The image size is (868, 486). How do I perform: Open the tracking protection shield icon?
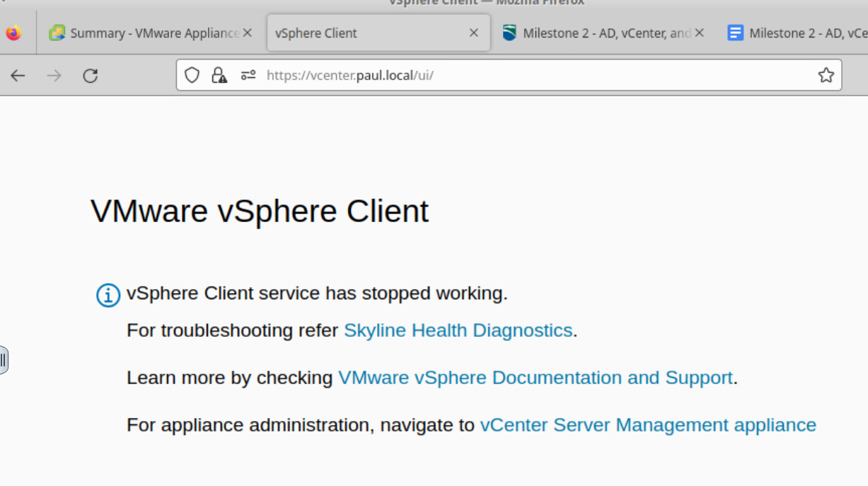pyautogui.click(x=192, y=76)
